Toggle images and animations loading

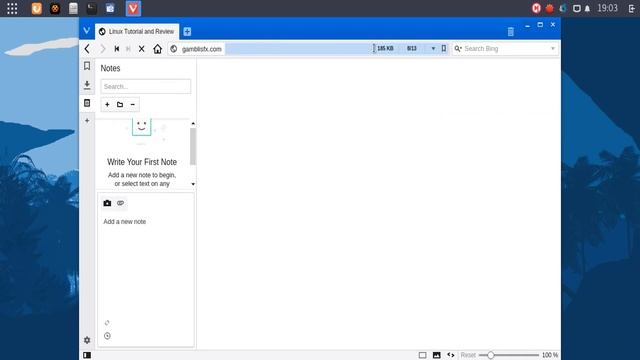pos(436,355)
